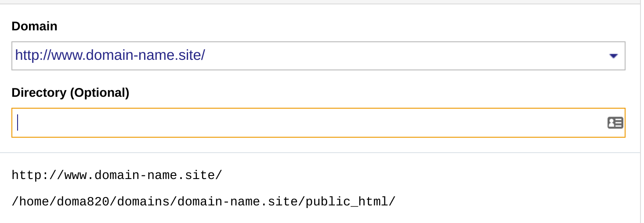
Task: Click the ID card icon in the Directory input
Action: [615, 123]
